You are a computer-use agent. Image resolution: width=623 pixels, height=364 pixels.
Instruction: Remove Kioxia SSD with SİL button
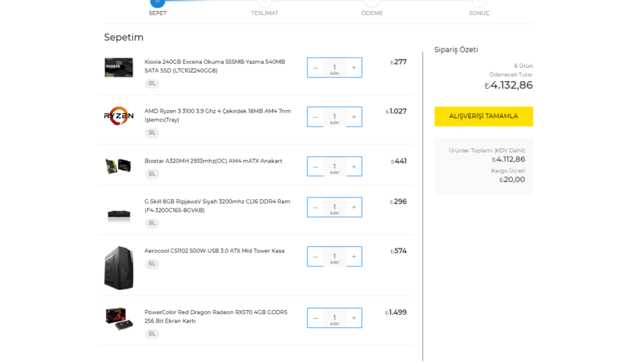152,84
